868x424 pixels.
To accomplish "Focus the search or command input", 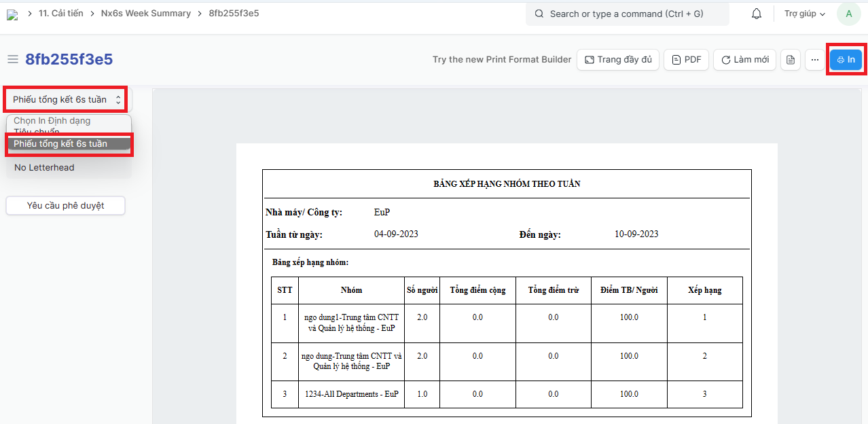I will tap(627, 14).
